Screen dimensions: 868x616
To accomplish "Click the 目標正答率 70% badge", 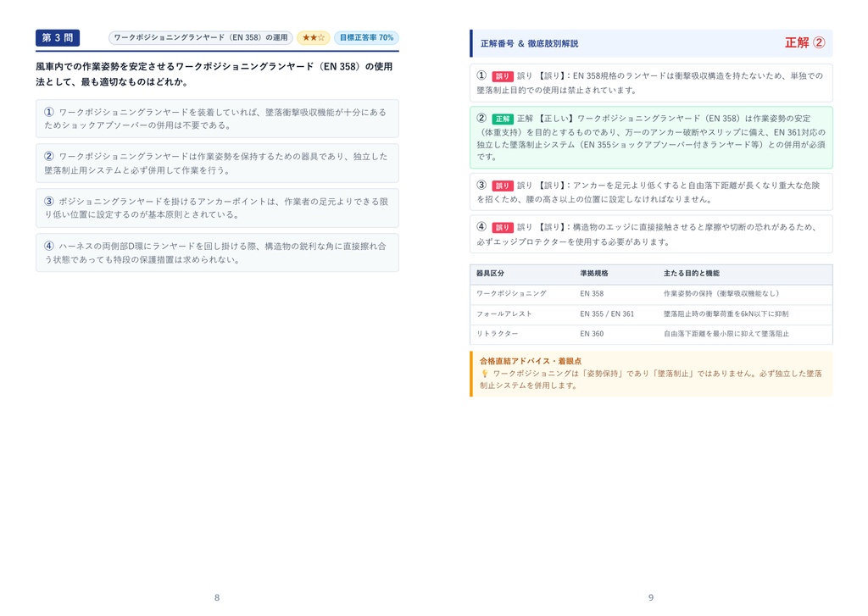I will click(366, 37).
